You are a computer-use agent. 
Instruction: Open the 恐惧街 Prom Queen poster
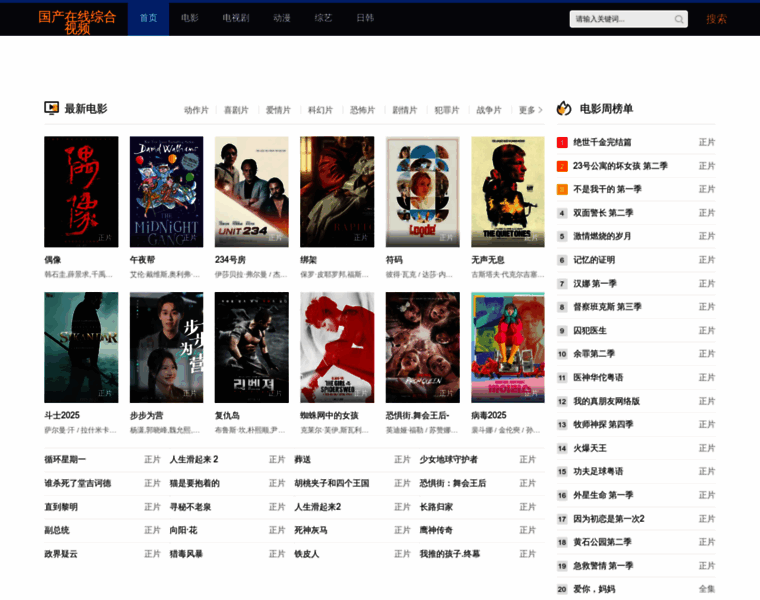(x=423, y=347)
